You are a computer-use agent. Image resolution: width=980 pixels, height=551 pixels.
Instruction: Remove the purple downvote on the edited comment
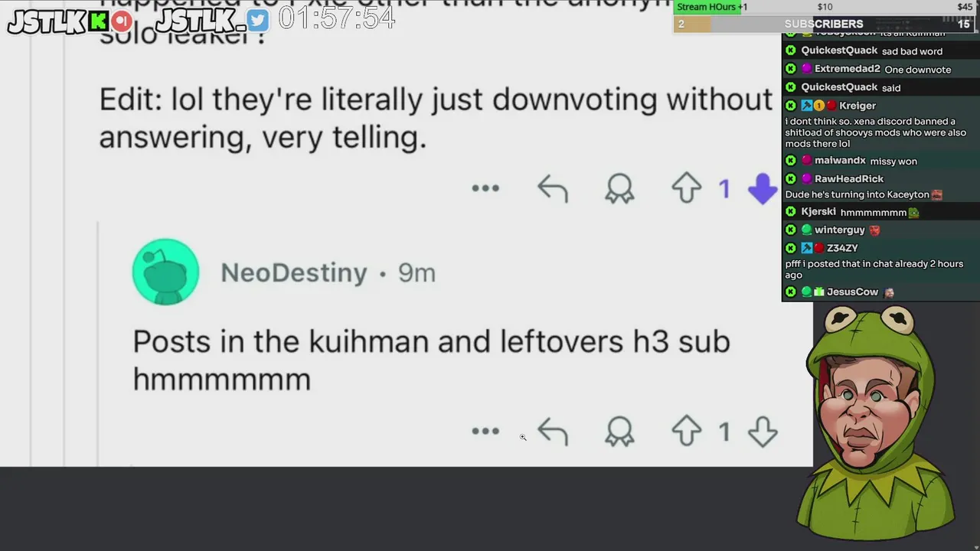[x=763, y=188]
